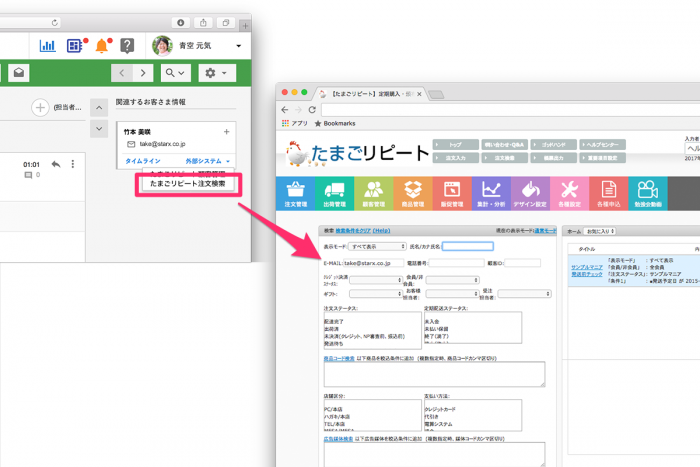Screen dimensions: 700x467
Task: Open the Bookmarks folder in bookmarks bar
Action: pos(335,123)
